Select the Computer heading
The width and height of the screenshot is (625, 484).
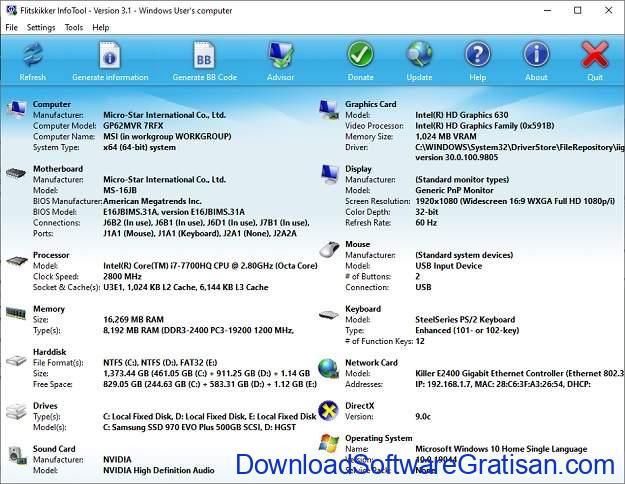tap(52, 104)
